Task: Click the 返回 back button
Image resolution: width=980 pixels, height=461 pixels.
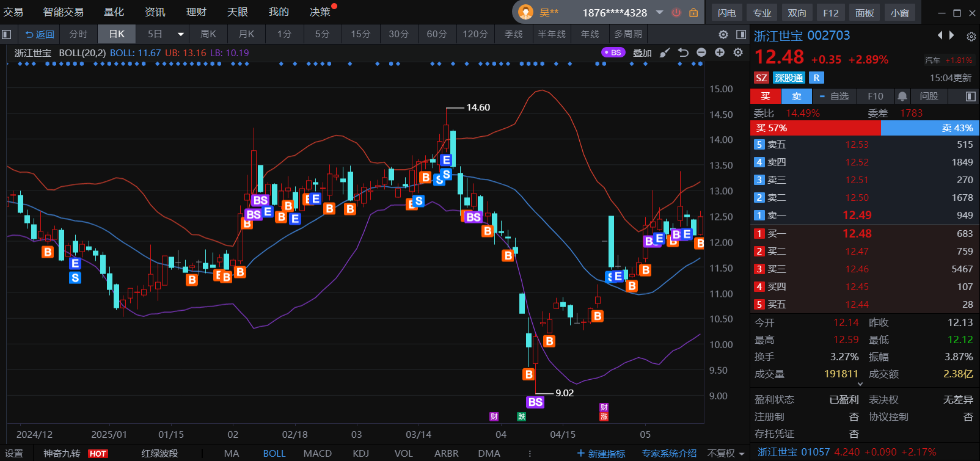Action: coord(40,34)
